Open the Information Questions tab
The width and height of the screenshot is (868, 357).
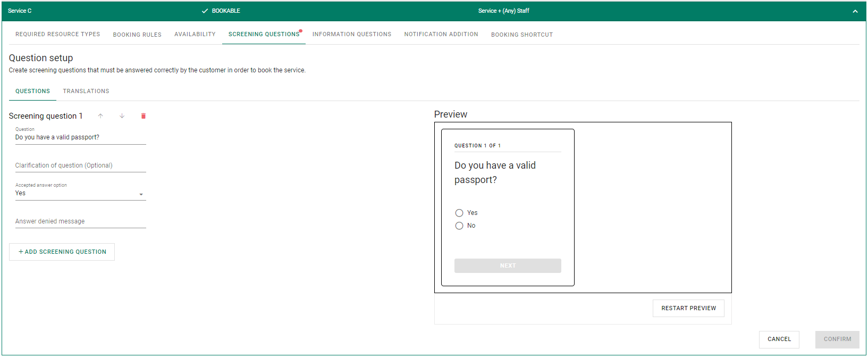pos(352,35)
